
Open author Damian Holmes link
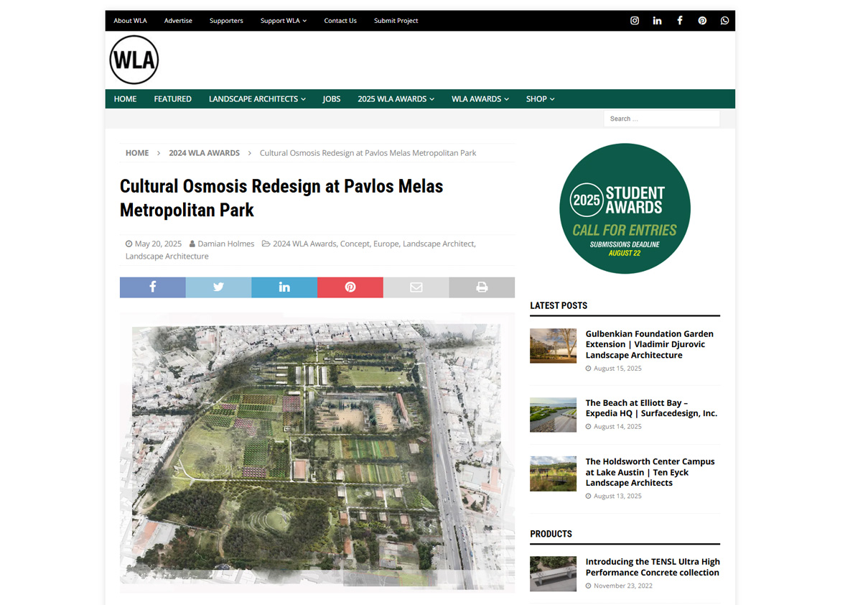pos(226,244)
